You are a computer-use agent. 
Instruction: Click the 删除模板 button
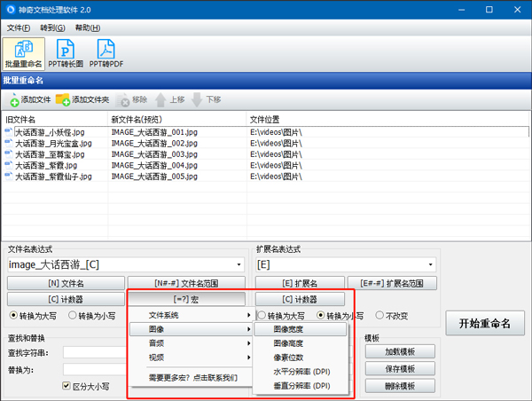click(x=400, y=386)
